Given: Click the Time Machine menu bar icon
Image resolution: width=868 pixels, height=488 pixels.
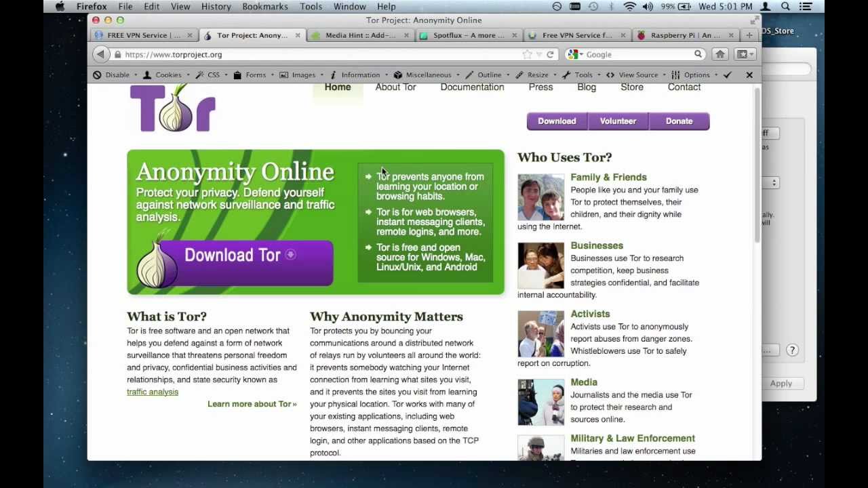Looking at the screenshot, I should pos(593,7).
